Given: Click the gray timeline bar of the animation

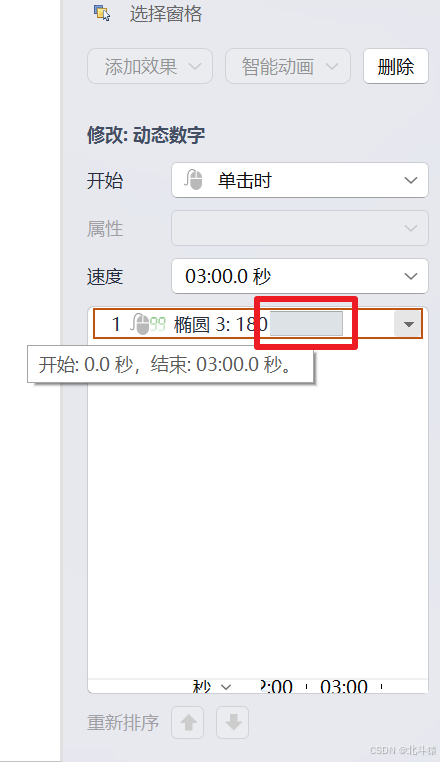Looking at the screenshot, I should click(x=306, y=324).
